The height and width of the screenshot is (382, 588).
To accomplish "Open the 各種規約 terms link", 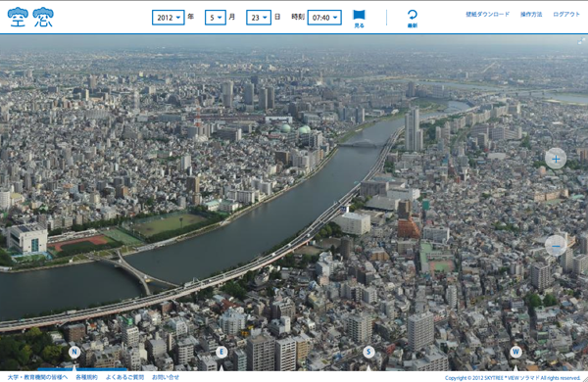I will coord(86,377).
